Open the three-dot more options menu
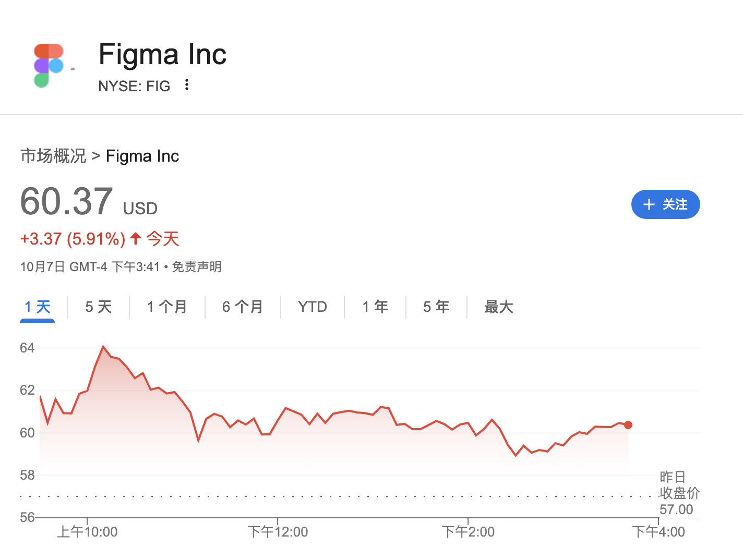 click(187, 85)
